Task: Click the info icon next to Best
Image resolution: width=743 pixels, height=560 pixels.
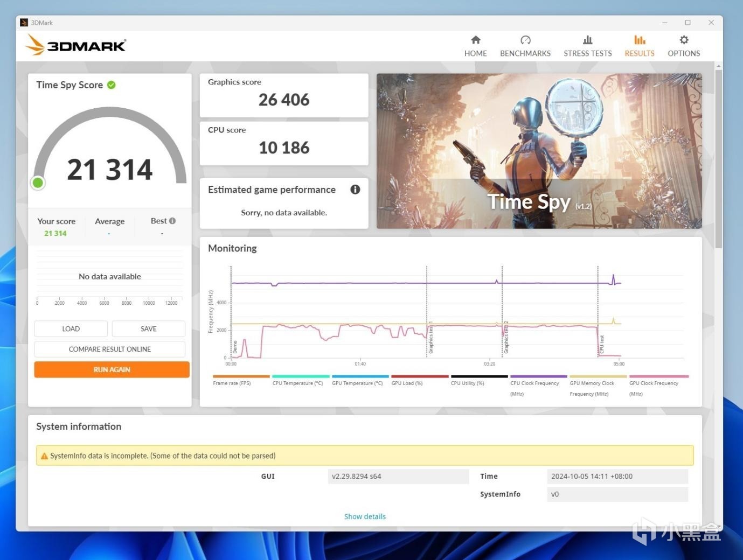Action: point(172,221)
